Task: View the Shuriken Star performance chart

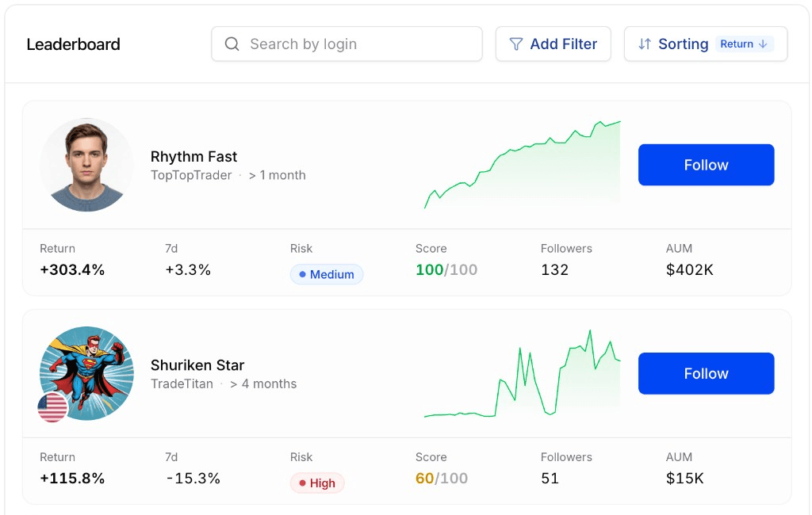Action: point(522,373)
